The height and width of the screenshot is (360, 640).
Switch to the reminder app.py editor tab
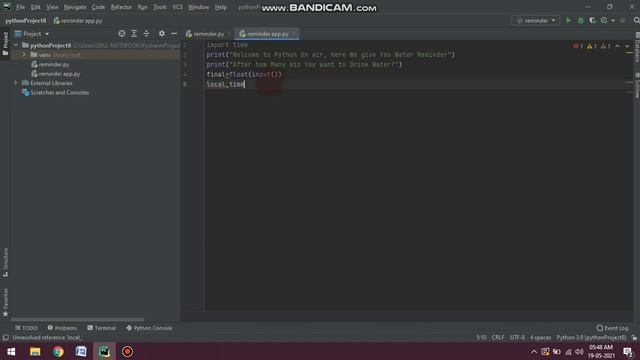coord(267,34)
